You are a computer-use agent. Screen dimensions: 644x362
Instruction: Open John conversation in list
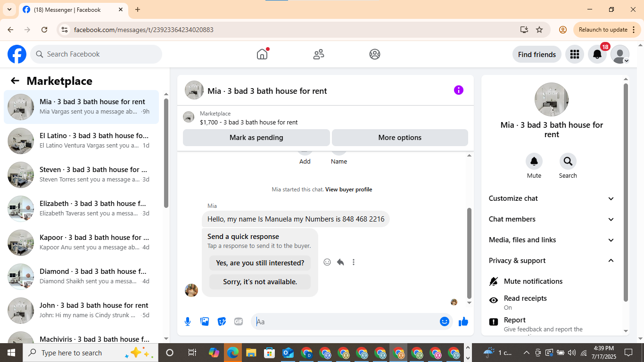(81, 311)
